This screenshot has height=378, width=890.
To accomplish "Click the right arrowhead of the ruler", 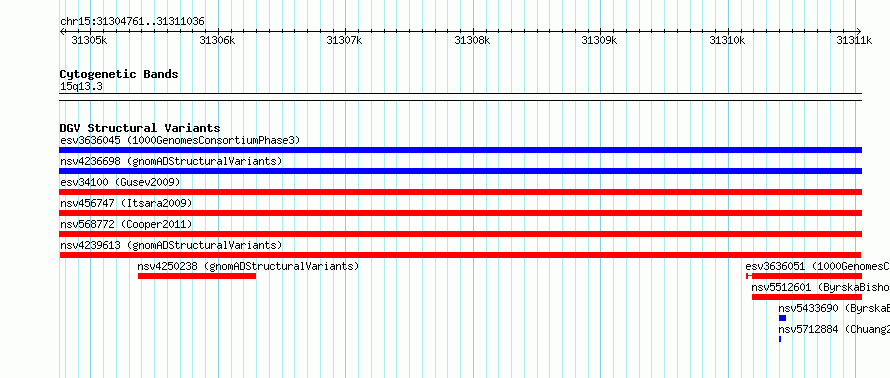I will (859, 31).
